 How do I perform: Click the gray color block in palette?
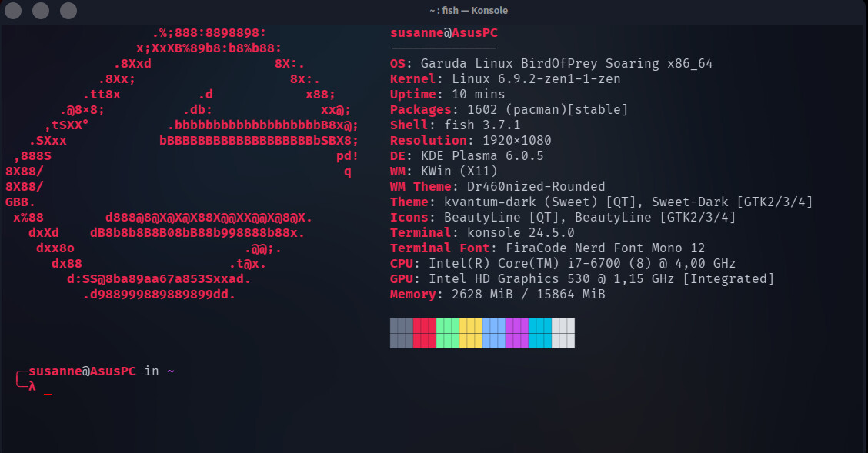(x=402, y=333)
